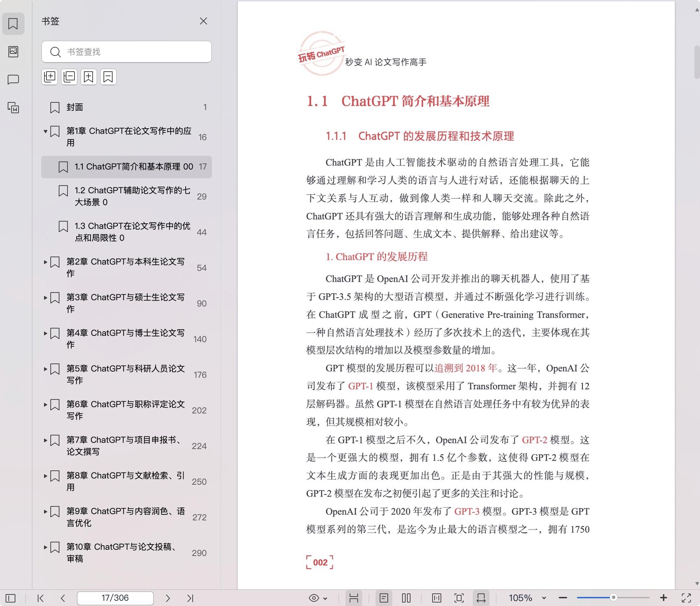This screenshot has width=700, height=606.
Task: Click the 17/306 page number field
Action: coord(115,598)
